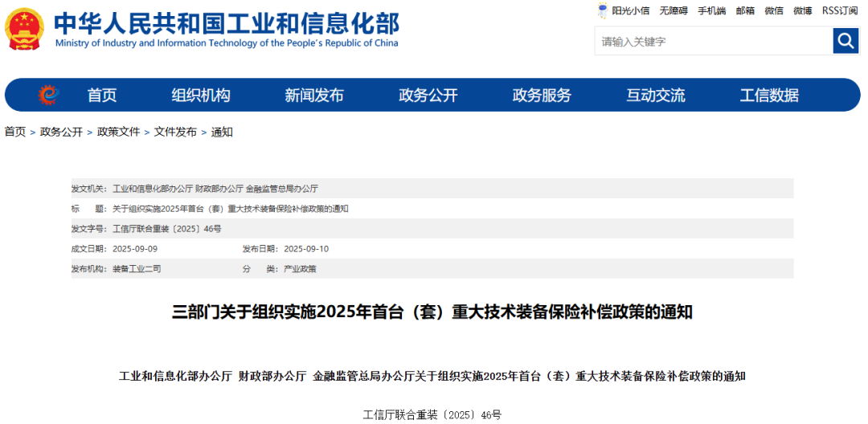The image size is (868, 424).
Task: Click the 发布机构 装备工业二司 value
Action: pyautogui.click(x=137, y=269)
